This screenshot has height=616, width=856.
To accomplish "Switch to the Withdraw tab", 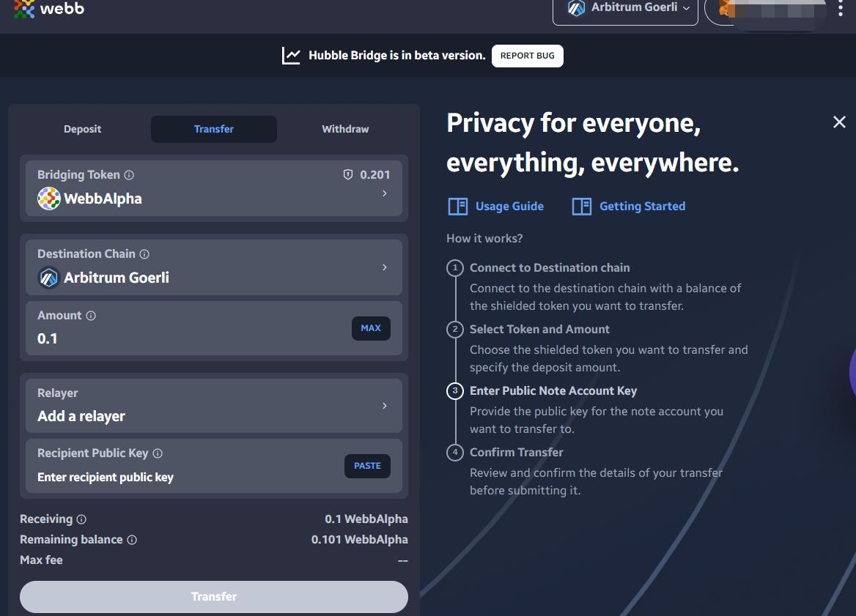I will coord(345,129).
